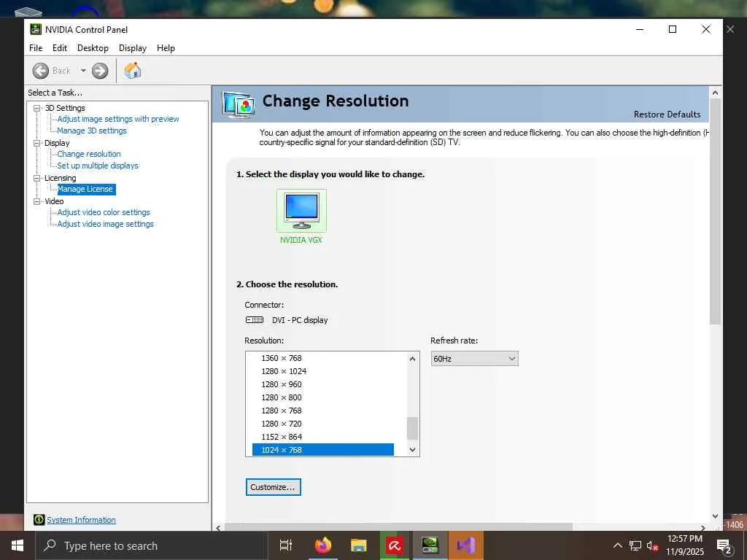Click main panel scroll down arrow

point(715,516)
